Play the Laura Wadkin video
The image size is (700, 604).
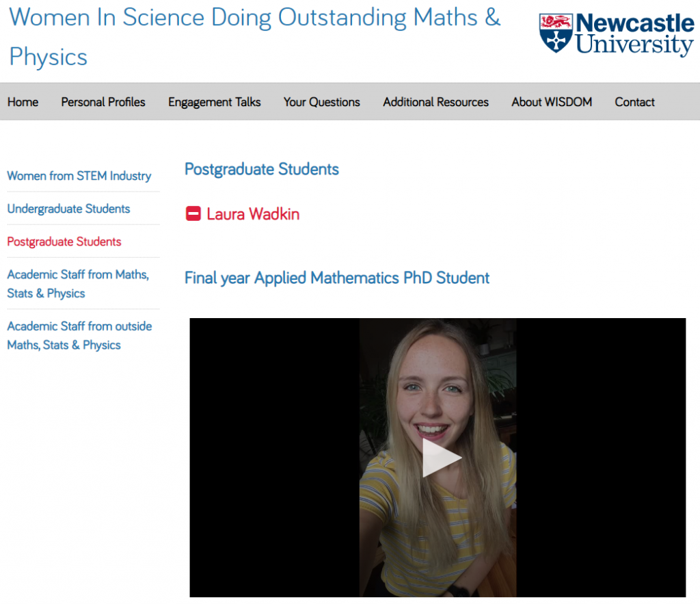click(x=441, y=458)
